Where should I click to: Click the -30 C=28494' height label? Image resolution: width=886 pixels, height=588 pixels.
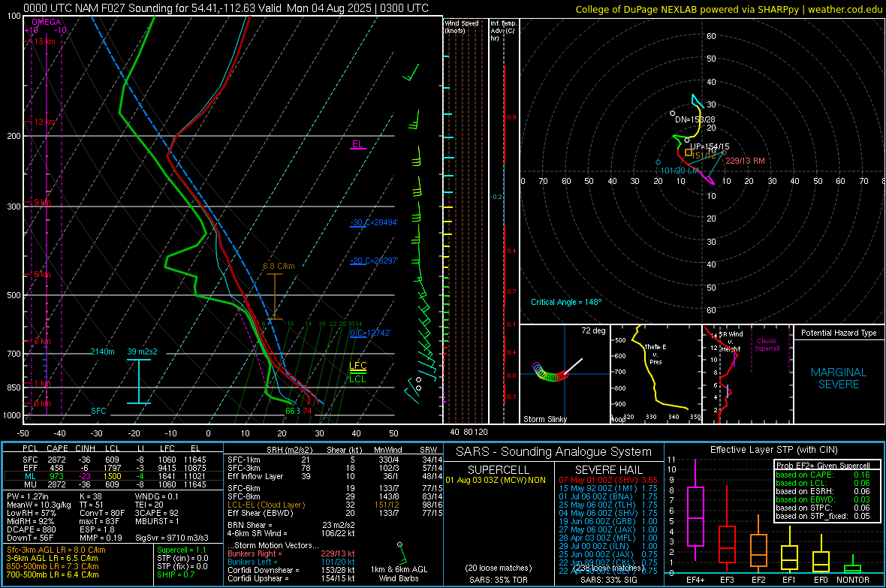coord(374,222)
